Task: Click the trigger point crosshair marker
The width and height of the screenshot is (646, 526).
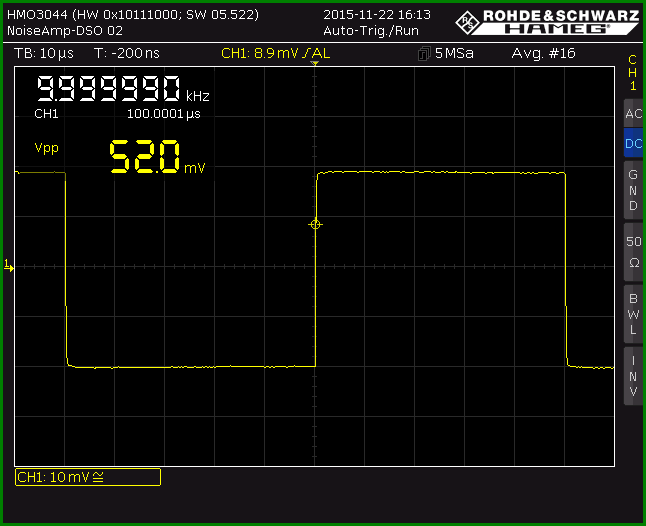Action: click(316, 224)
